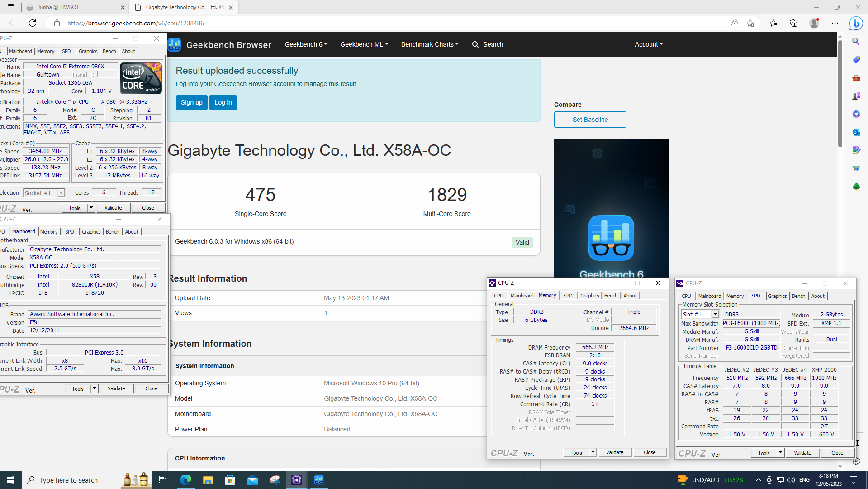Open the Favorites list icon
868x489 pixels.
(773, 23)
